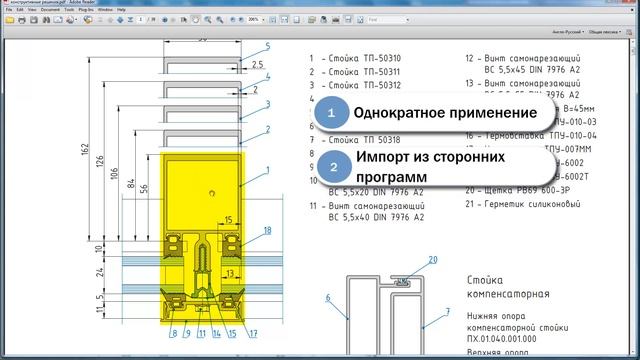Click the Find text field in toolbar

point(386,20)
